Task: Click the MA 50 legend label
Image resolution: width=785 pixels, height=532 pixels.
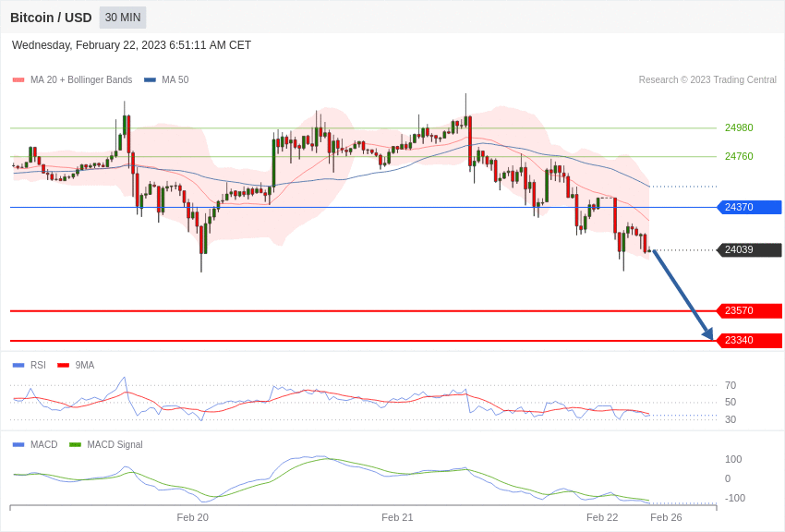Action: [175, 79]
